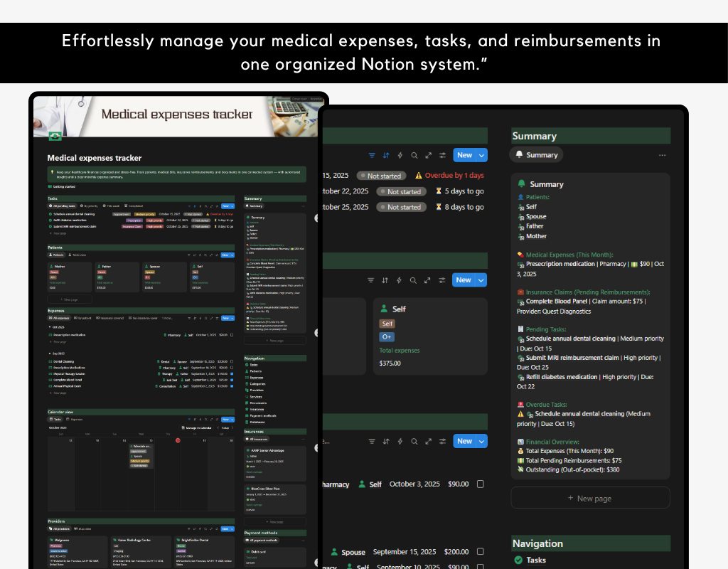Open the automations lightning icon in the enlarged Tasks toolbar
This screenshot has width=728, height=569.
(400, 156)
